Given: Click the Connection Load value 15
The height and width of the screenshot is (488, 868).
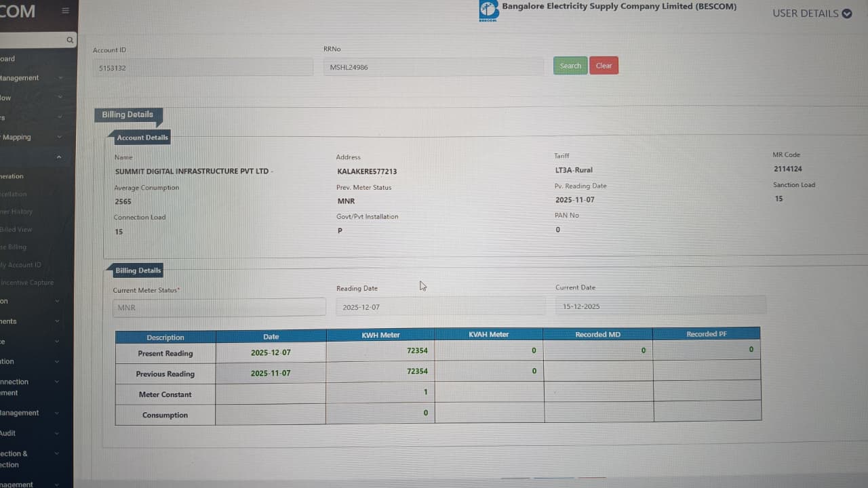Looking at the screenshot, I should [x=119, y=232].
